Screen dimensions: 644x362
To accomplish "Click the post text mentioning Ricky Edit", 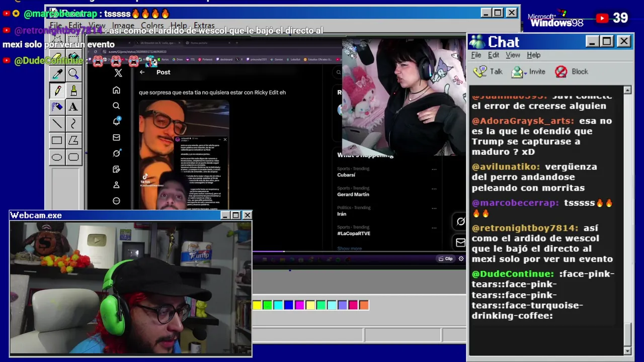I will [212, 93].
